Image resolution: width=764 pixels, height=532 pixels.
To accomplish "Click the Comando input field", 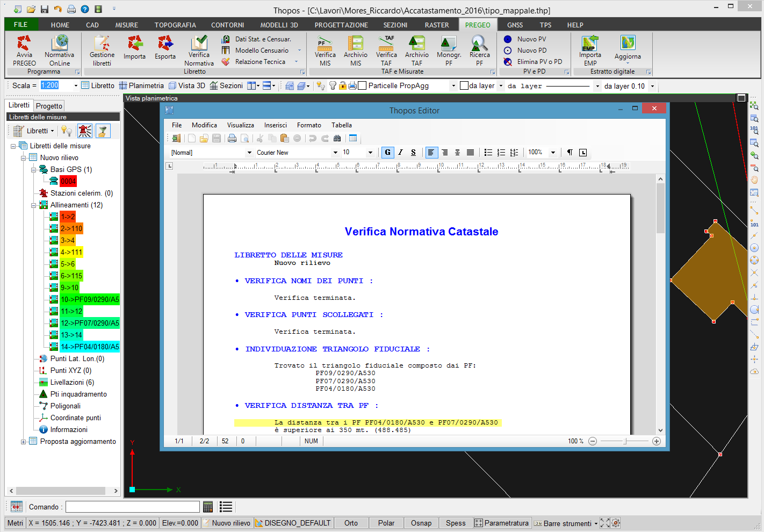I will [x=133, y=507].
